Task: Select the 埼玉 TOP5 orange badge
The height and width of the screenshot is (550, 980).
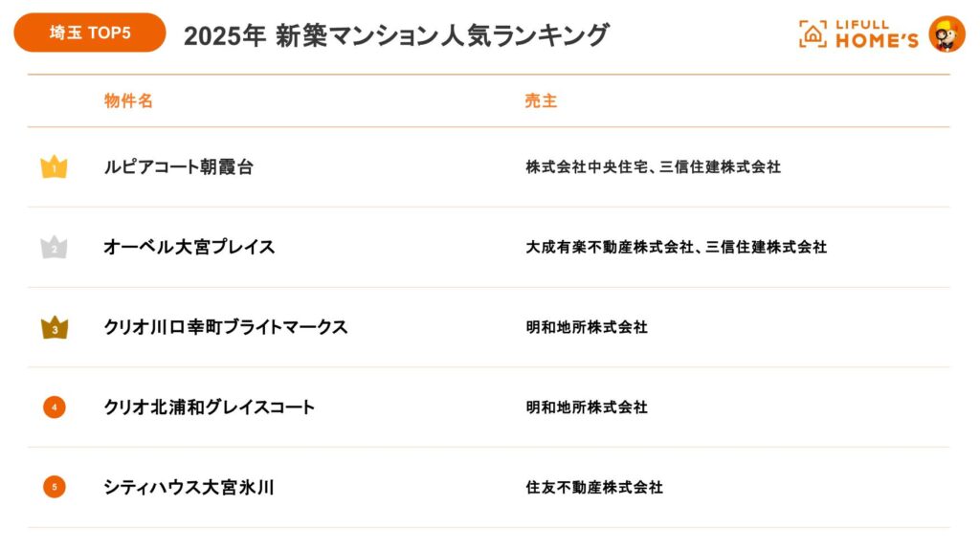Action: click(x=90, y=33)
